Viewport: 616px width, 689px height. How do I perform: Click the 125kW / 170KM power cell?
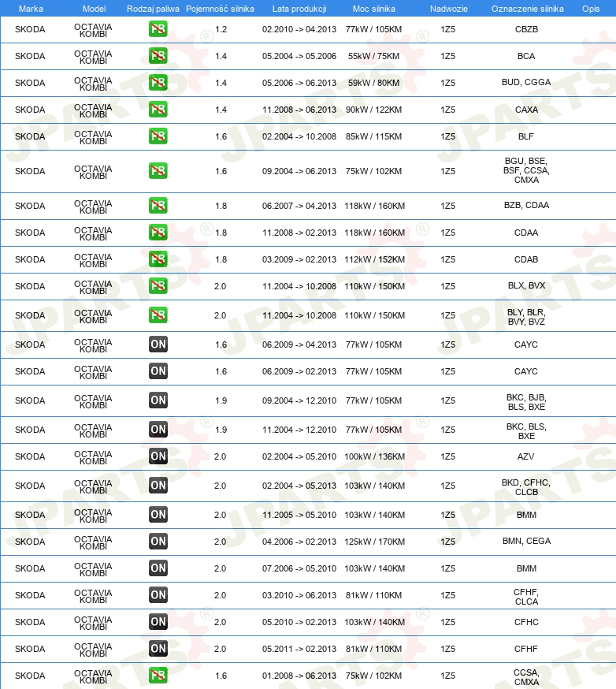coord(374,542)
